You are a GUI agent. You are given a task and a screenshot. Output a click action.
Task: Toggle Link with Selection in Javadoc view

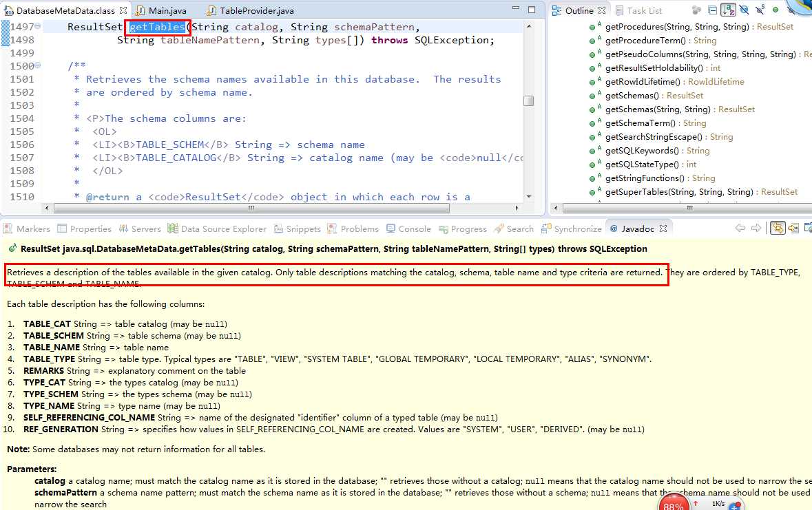pos(778,228)
